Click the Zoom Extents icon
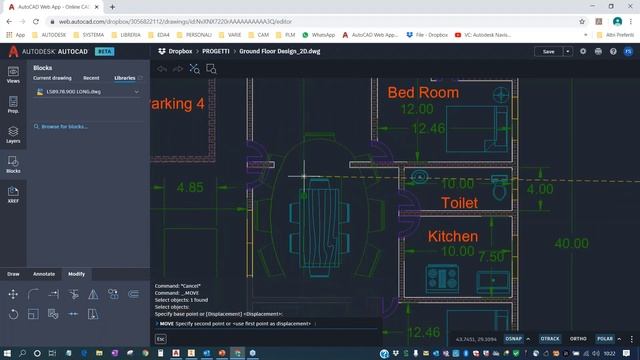The height and width of the screenshot is (360, 640). click(x=195, y=69)
